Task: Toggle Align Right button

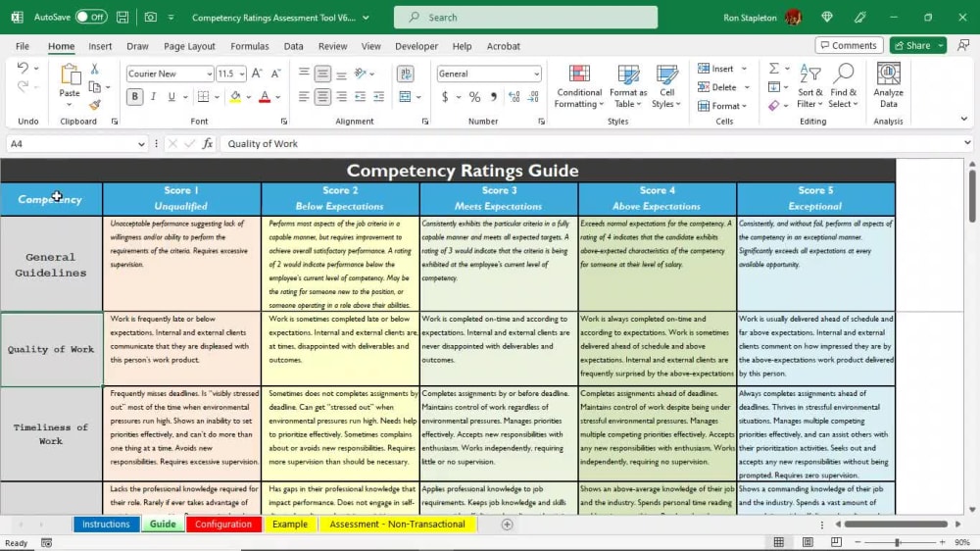Action: pyautogui.click(x=341, y=97)
